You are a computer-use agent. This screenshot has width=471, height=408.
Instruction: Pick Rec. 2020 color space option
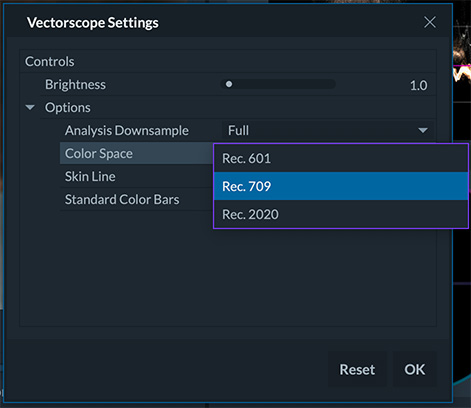click(x=341, y=214)
